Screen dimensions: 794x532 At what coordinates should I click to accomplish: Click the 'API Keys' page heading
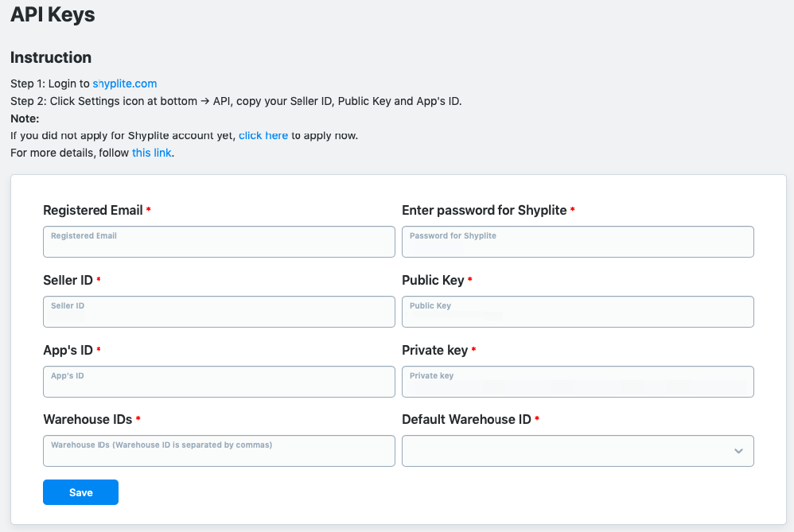click(53, 15)
